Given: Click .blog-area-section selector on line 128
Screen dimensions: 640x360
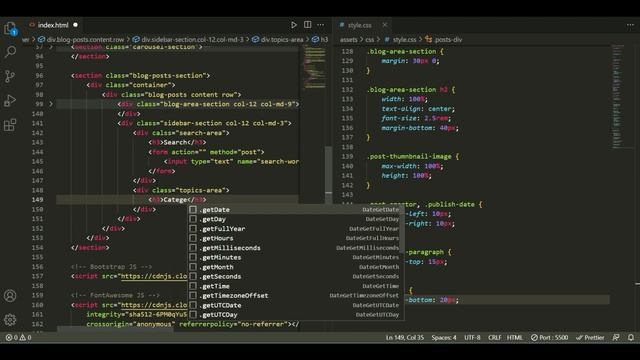Looking at the screenshot, I should click(401, 51).
